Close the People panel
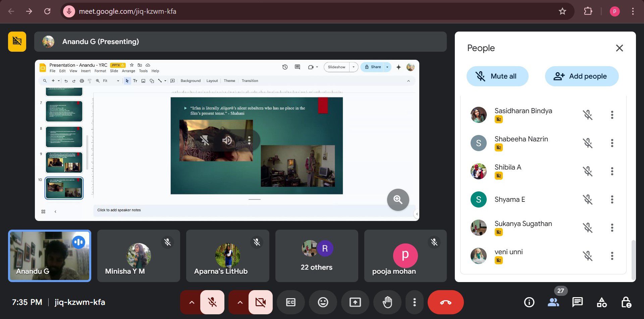Image resolution: width=644 pixels, height=319 pixels. [619, 48]
